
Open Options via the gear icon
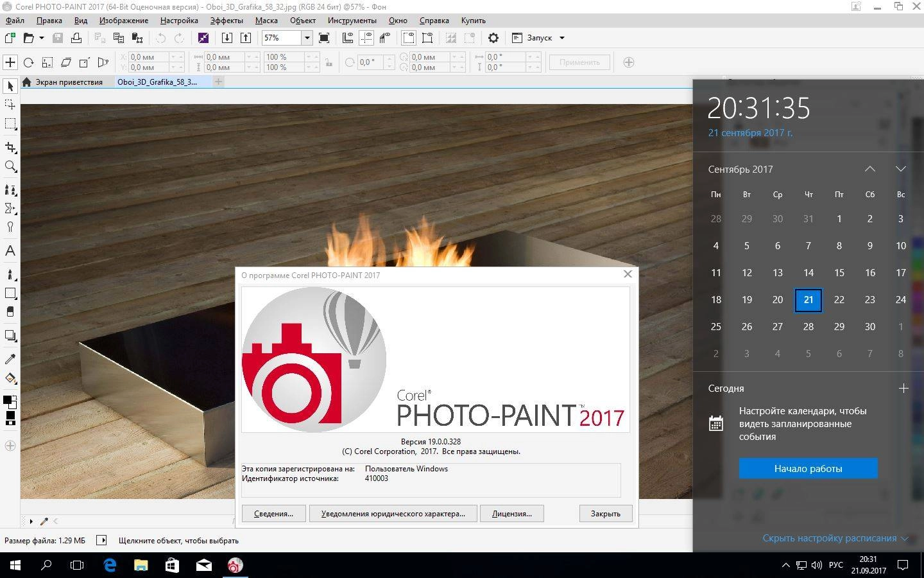pos(493,38)
